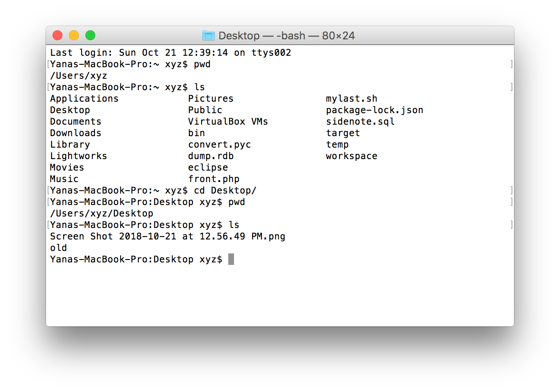Select the pwd command text on the first prompt
This screenshot has width=560, height=392.
(x=202, y=64)
